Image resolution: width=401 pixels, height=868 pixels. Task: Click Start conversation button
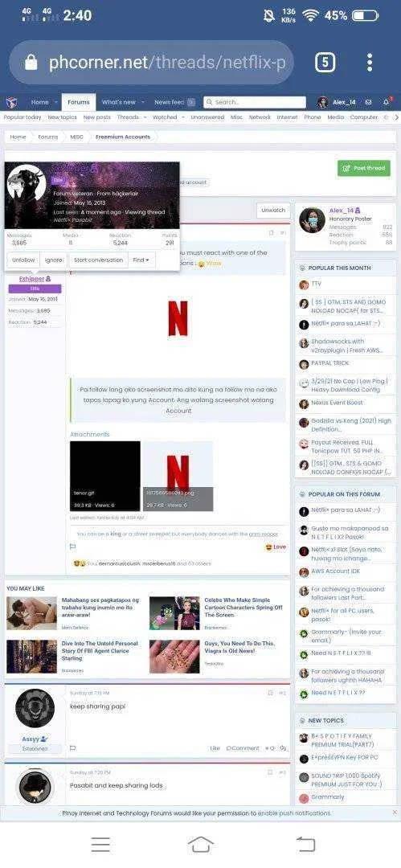[x=98, y=260]
